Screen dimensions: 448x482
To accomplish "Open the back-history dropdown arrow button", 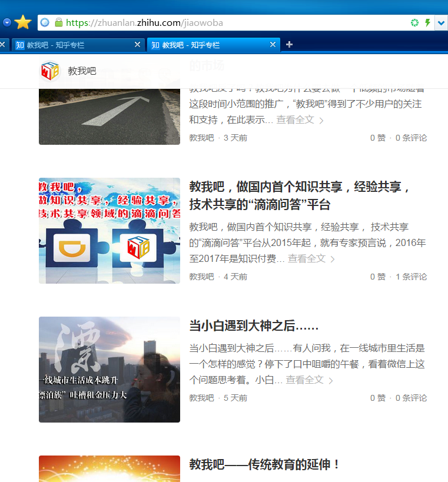I will click(6, 22).
